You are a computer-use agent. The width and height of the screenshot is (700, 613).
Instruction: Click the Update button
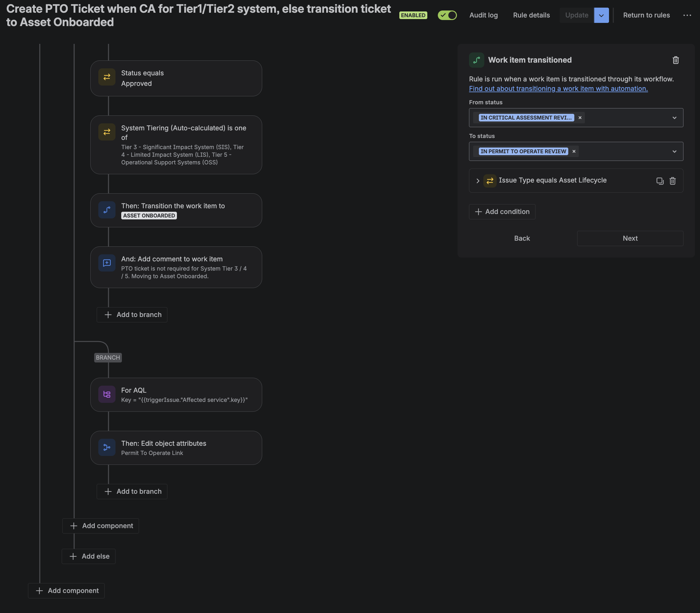point(577,15)
